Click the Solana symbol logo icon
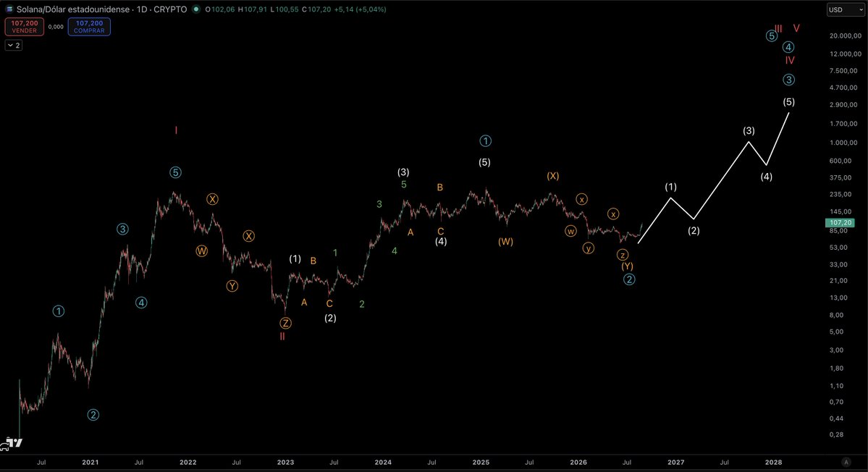 [x=9, y=9]
